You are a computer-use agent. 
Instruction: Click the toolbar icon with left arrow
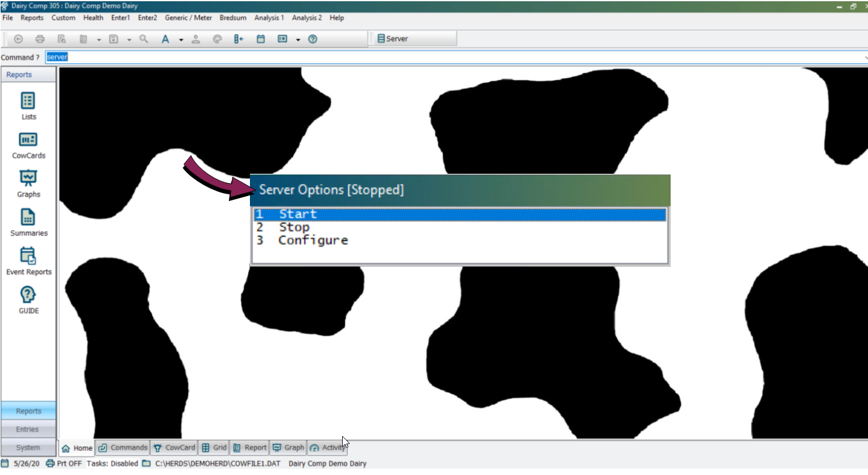point(239,39)
